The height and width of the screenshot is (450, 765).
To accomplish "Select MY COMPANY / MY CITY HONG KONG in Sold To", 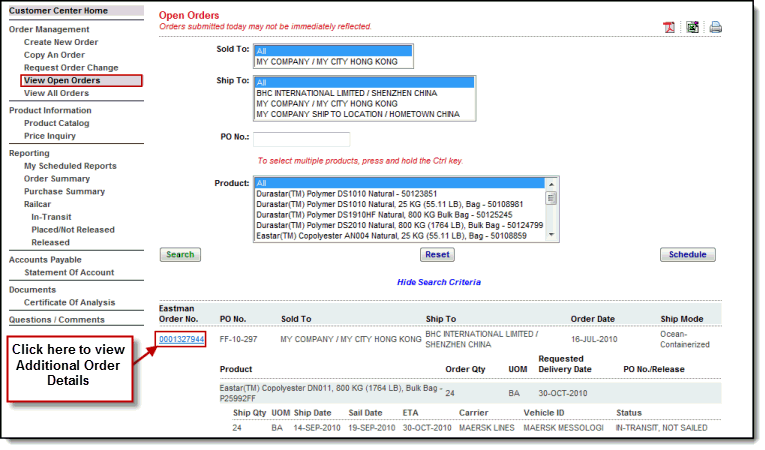I will pos(333,62).
